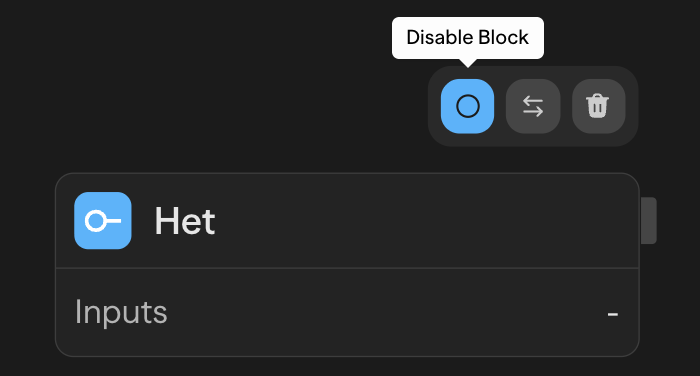Click the circle-and-line glyph in Het icon
The width and height of the screenshot is (700, 376).
[103, 221]
